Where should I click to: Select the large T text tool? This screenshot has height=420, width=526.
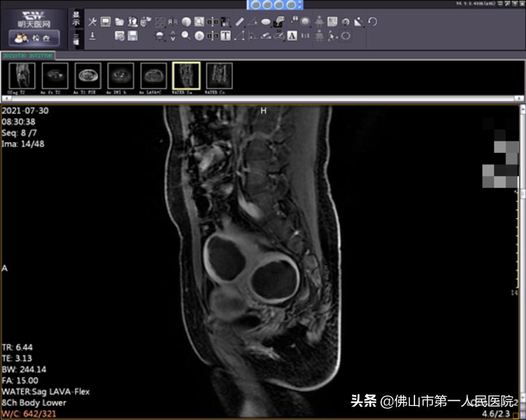click(x=226, y=36)
